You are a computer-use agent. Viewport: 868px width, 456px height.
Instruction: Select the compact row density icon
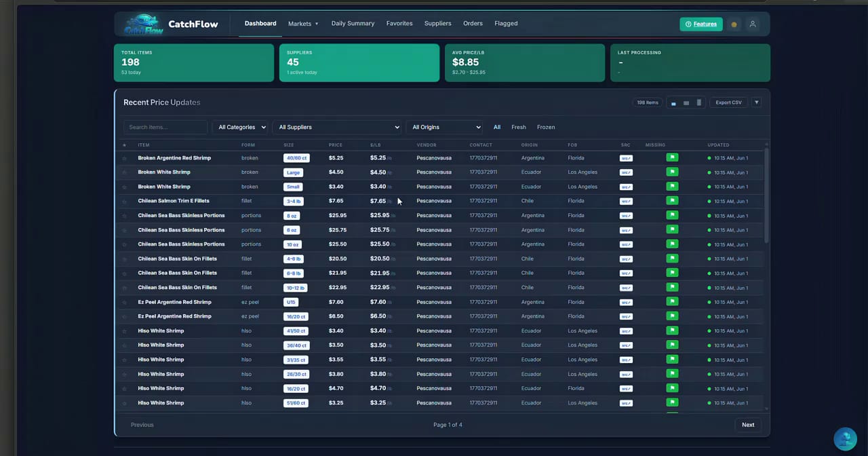pyautogui.click(x=673, y=103)
